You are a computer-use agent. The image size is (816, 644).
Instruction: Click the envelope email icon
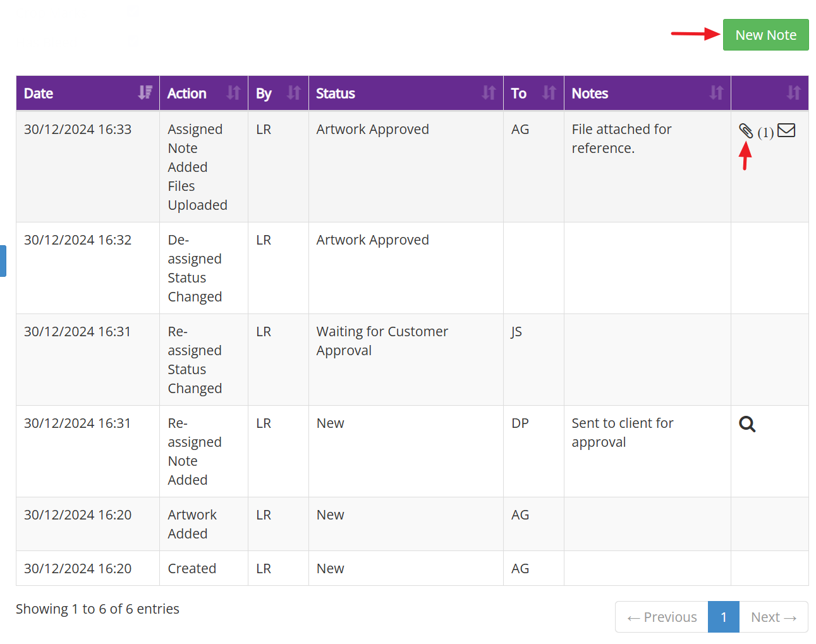pyautogui.click(x=786, y=131)
